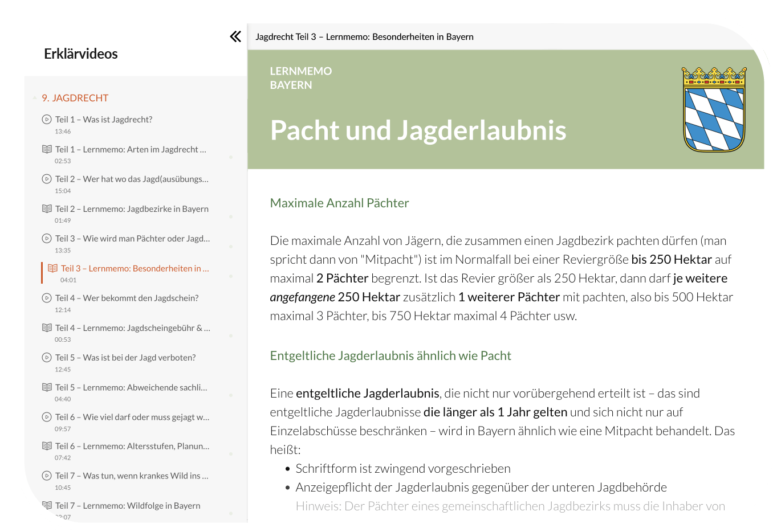Screen dimensions: 773x532
Task: Click play icon for Teil 3 – Wie wird man Pächter
Action: (47, 239)
